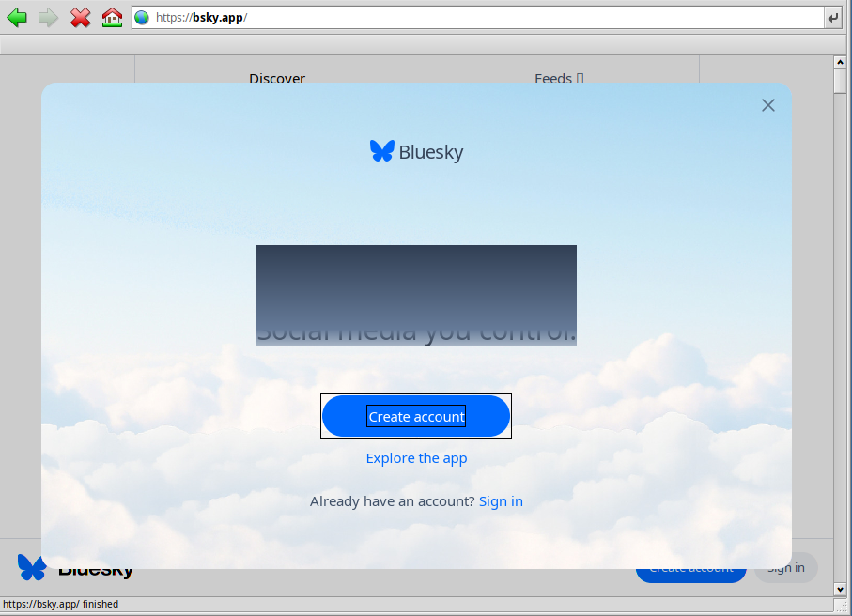Click the globe icon in address bar
Screen dimensions: 852x616
[142, 17]
